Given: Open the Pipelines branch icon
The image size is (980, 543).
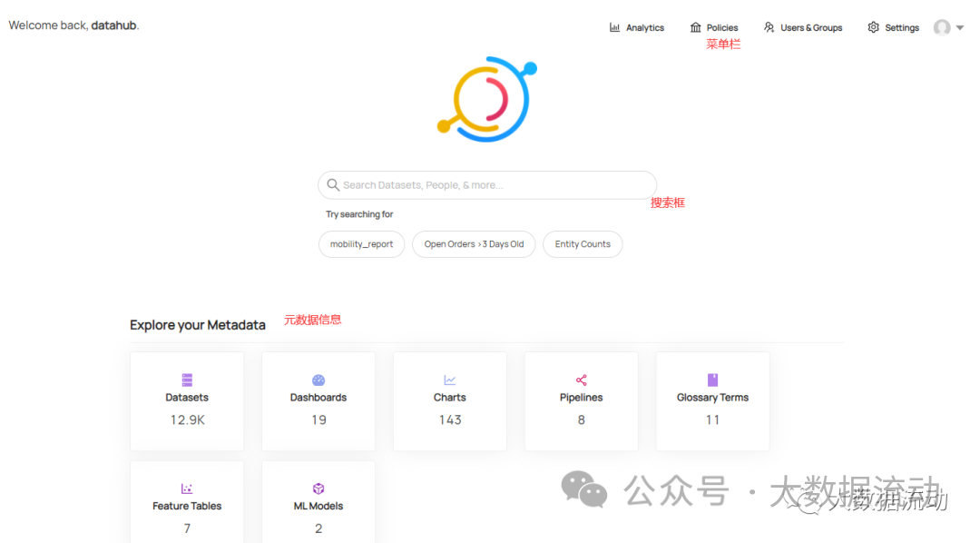Looking at the screenshot, I should 581,379.
